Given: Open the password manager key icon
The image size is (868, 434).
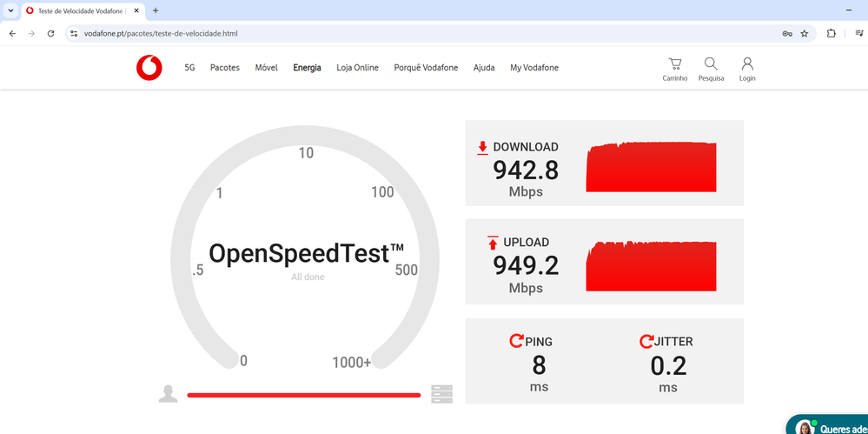Looking at the screenshot, I should 787,34.
